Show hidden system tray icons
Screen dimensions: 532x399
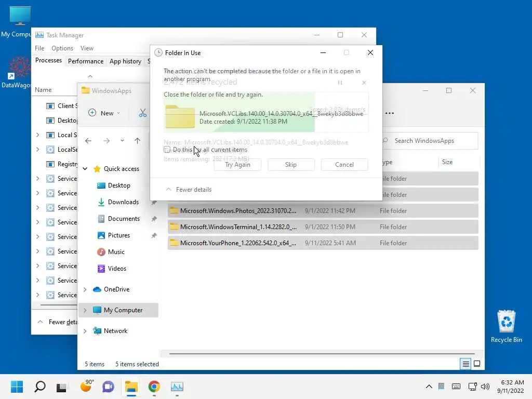pos(429,386)
